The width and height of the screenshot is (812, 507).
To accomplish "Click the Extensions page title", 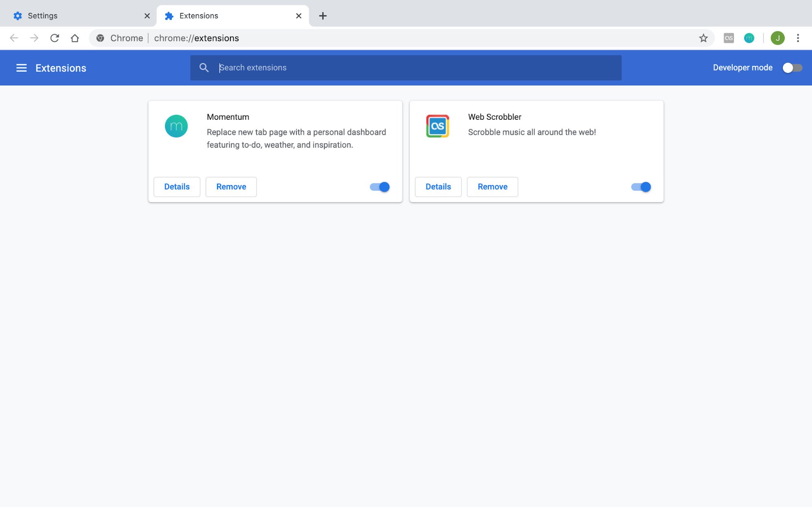I will [x=61, y=68].
